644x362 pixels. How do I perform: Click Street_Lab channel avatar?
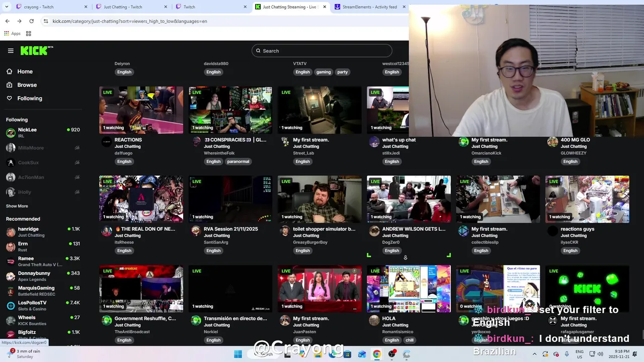click(285, 142)
